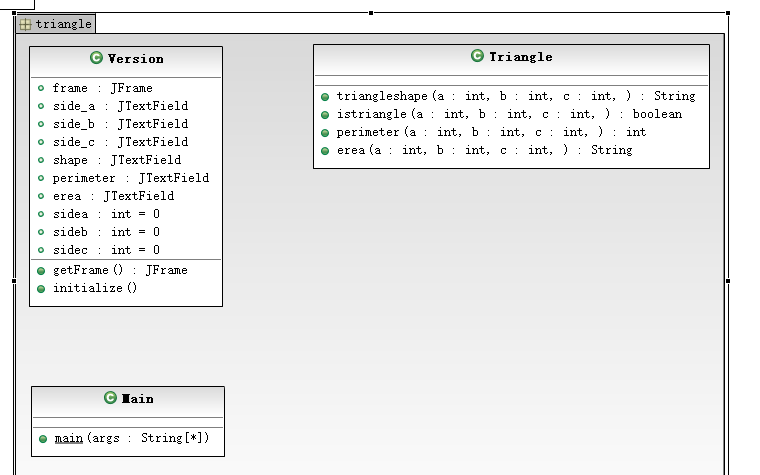Click the green public icon beside getFrame()
The image size is (760, 475).
41,271
